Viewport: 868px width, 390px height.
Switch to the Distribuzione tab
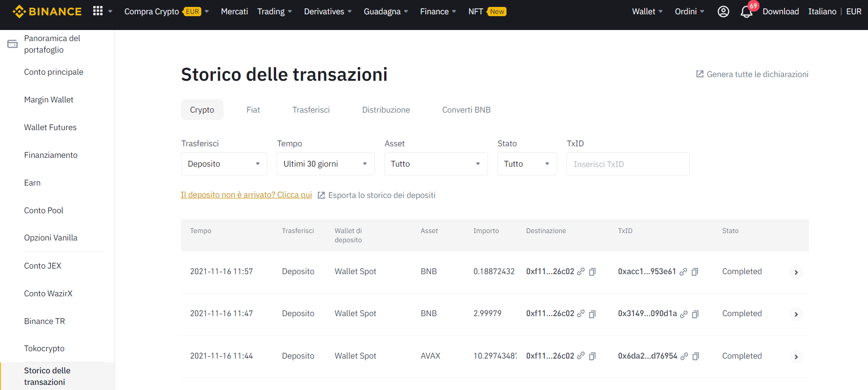tap(386, 110)
